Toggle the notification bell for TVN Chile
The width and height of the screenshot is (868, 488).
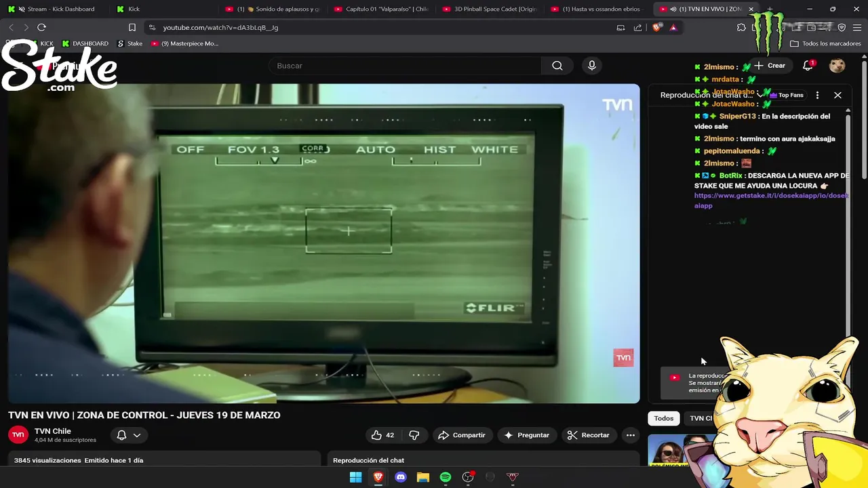pos(122,435)
